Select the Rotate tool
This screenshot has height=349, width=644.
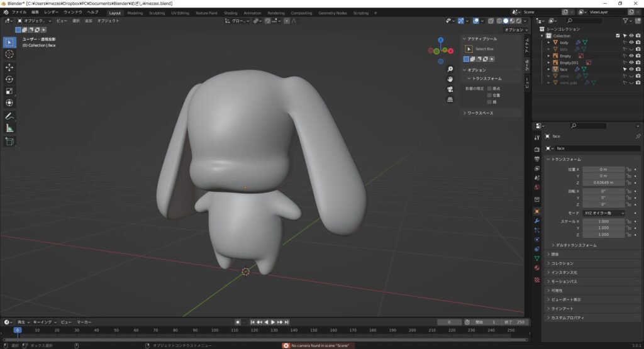click(9, 79)
